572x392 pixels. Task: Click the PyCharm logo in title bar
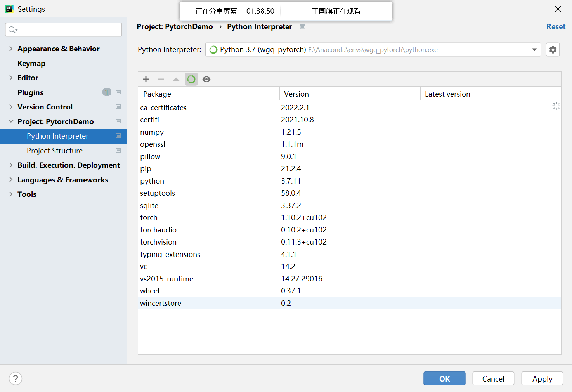pyautogui.click(x=9, y=9)
